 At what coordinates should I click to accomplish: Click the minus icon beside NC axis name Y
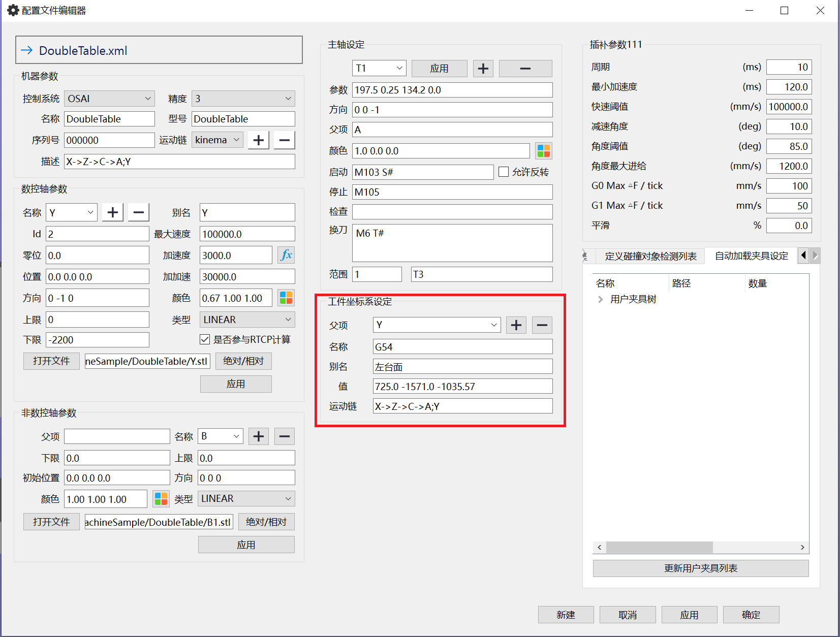click(x=138, y=212)
